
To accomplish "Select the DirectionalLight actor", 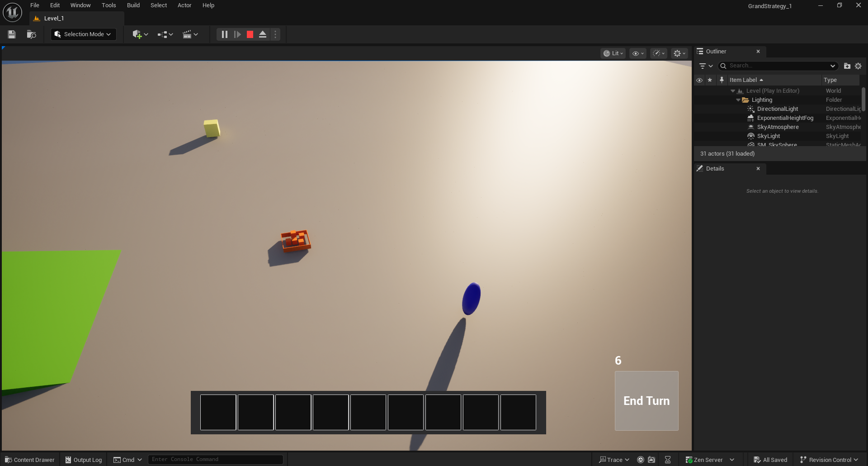I will (778, 109).
